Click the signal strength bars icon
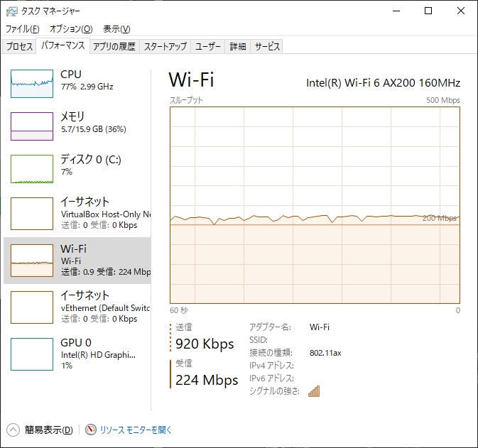The height and width of the screenshot is (448, 478). (x=314, y=391)
